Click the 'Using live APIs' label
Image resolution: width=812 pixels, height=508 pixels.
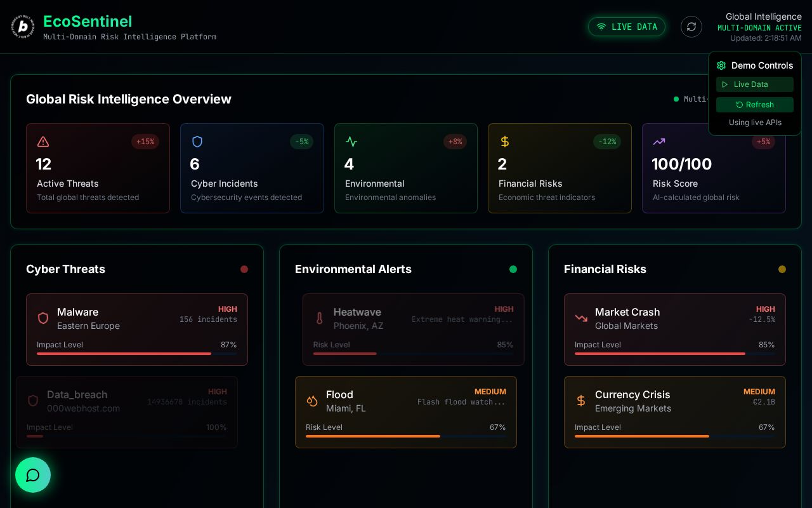point(755,123)
